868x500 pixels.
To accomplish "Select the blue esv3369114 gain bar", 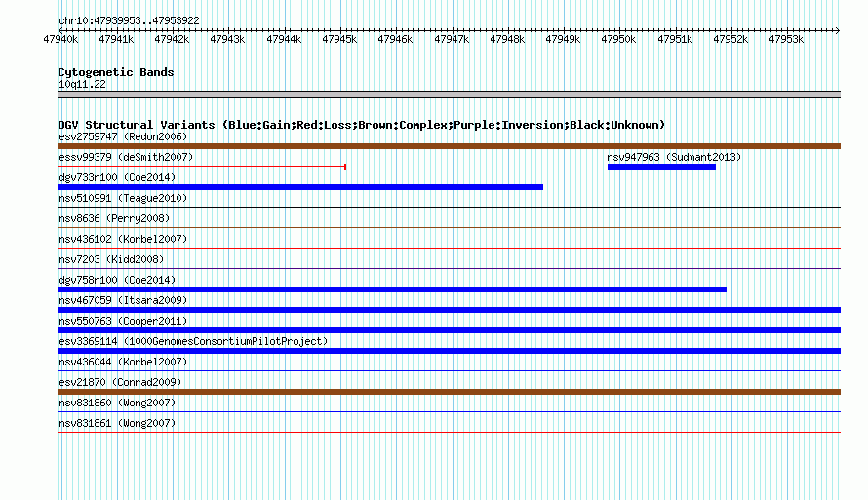I will (x=449, y=351).
